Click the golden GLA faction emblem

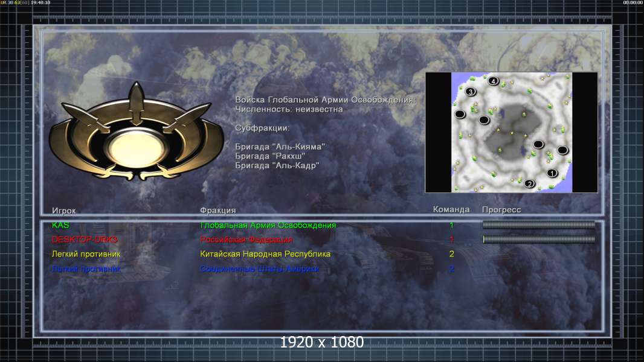point(137,132)
